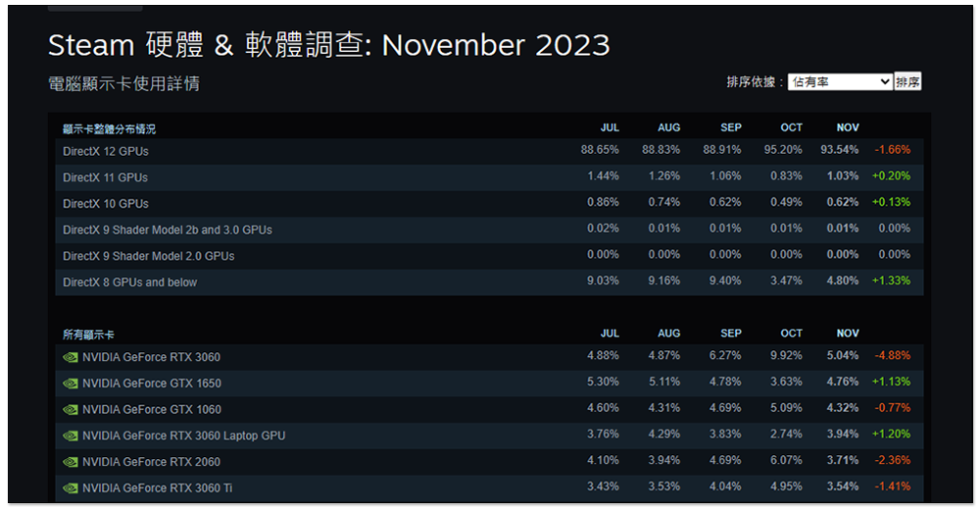Click NVIDIA logo beside GeForce RTX 3060 Ti
Image resolution: width=980 pixels, height=509 pixels.
(70, 488)
